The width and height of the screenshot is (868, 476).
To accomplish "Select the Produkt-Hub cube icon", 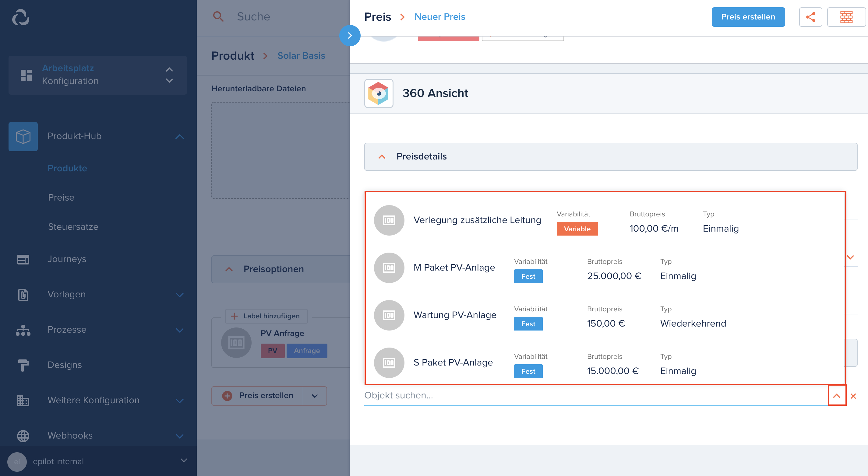I will pyautogui.click(x=23, y=136).
